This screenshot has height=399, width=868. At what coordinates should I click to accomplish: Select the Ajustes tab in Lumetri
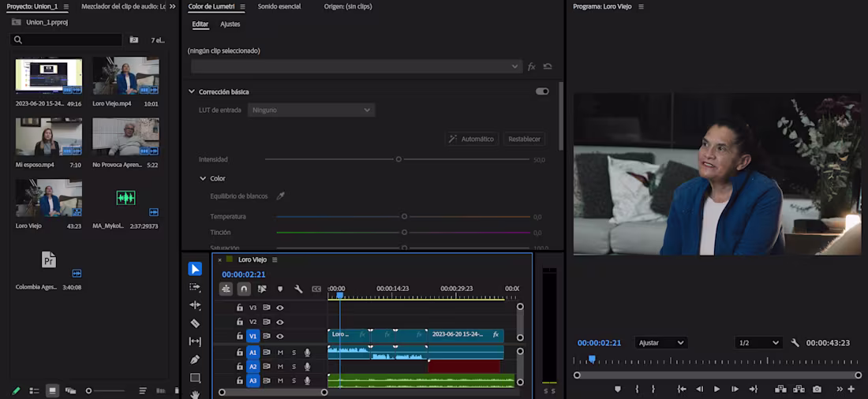(x=230, y=24)
